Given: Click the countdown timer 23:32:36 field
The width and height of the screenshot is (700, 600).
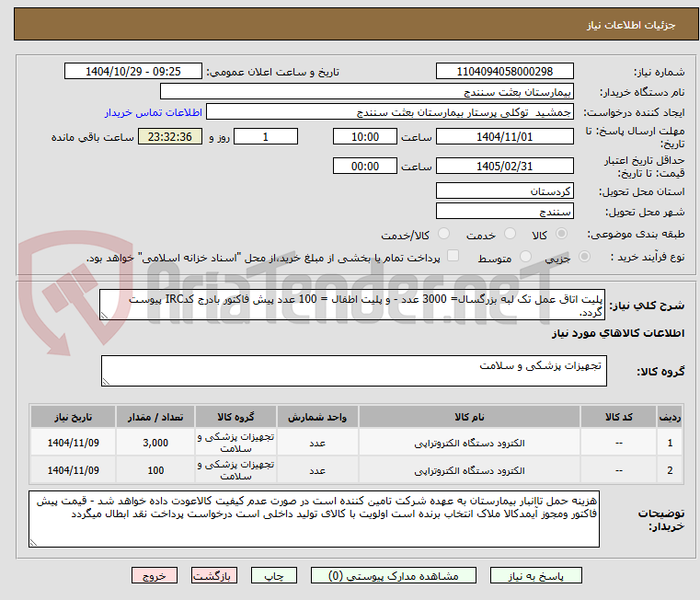Looking at the screenshot, I should coord(170,136).
